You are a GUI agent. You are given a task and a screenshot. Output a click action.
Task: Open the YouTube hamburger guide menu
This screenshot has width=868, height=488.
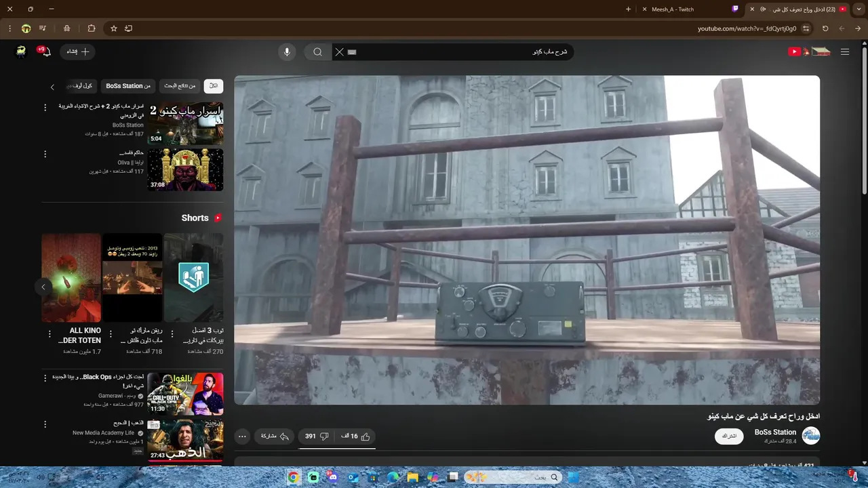coord(844,52)
